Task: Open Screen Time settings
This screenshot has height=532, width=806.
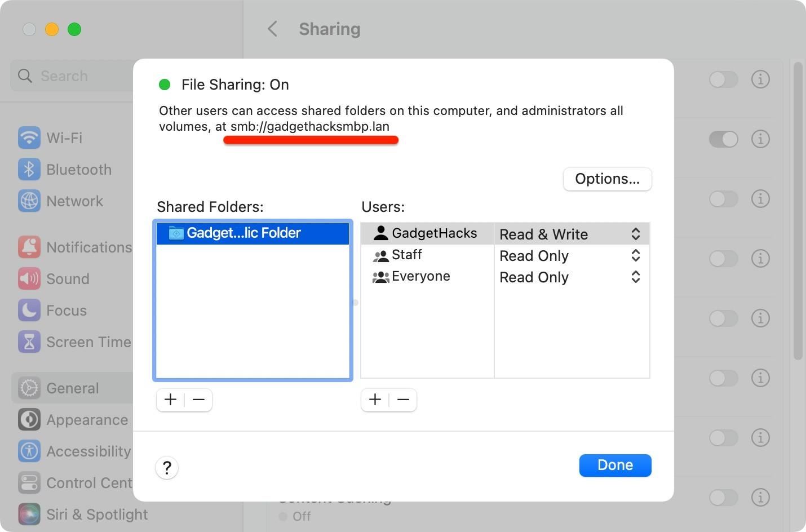Action: [x=88, y=342]
